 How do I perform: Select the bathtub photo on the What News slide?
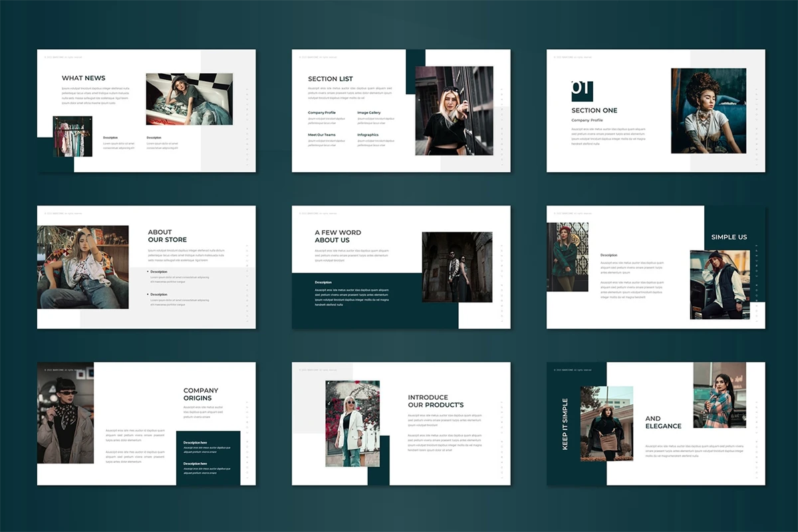[189, 99]
